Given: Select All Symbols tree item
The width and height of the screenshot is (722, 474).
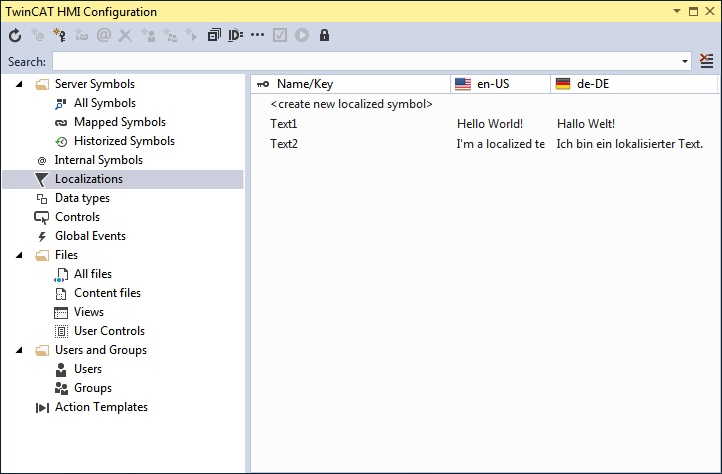Looking at the screenshot, I should (x=105, y=103).
